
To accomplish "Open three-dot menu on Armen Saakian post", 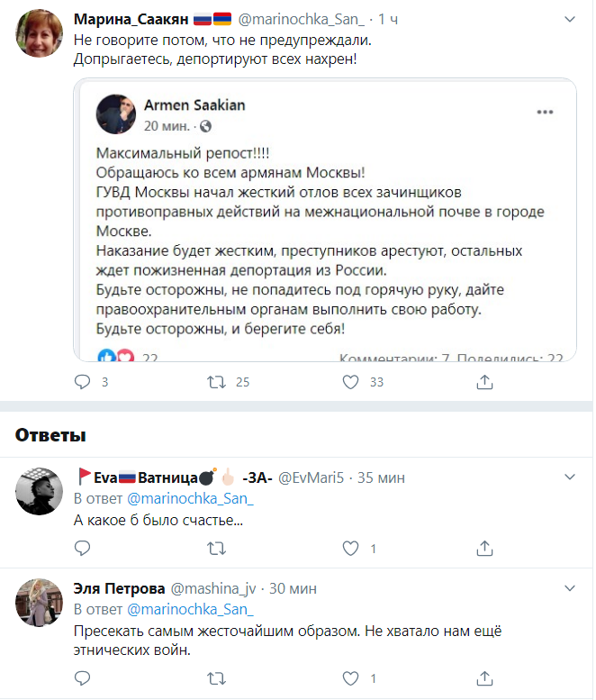I will pyautogui.click(x=545, y=112).
